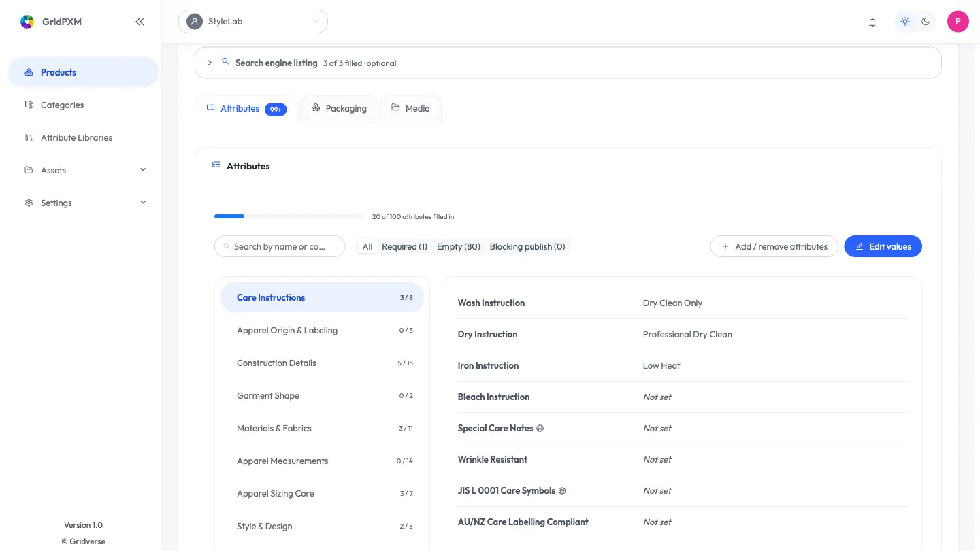
Task: Expand the Assets menu chevron
Action: 143,170
